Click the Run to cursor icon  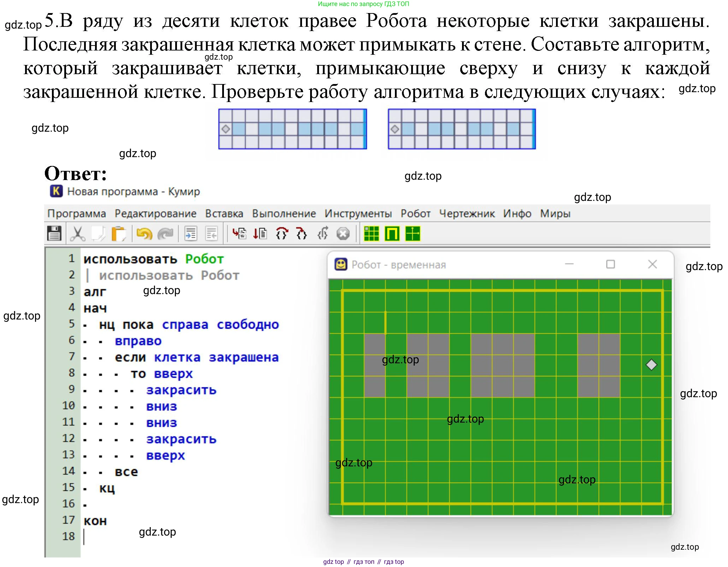click(x=260, y=233)
